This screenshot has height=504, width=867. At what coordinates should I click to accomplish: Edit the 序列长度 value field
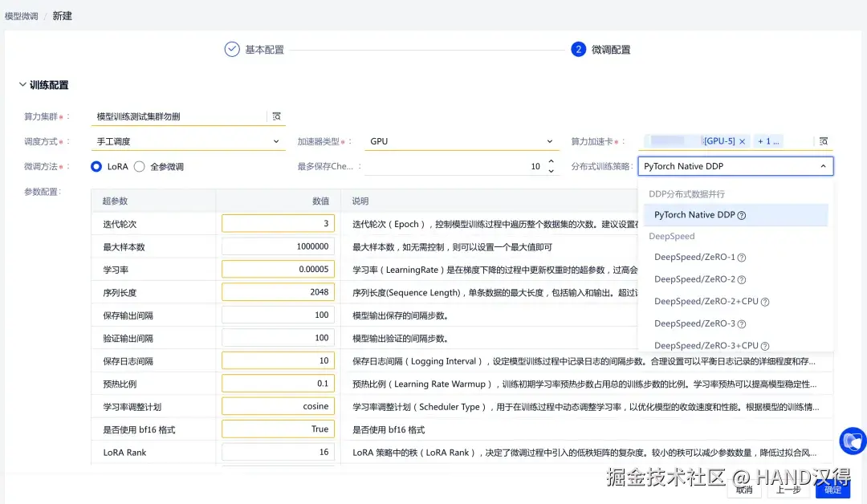click(x=278, y=292)
